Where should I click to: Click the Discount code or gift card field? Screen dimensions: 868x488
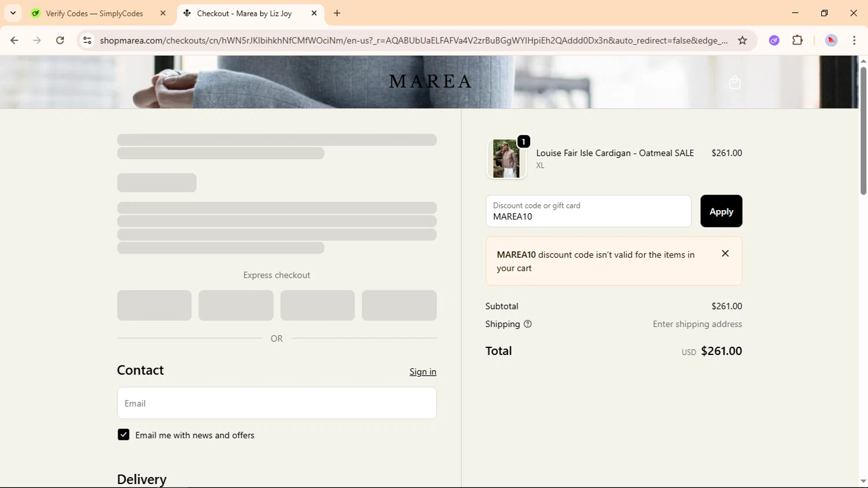coord(589,211)
